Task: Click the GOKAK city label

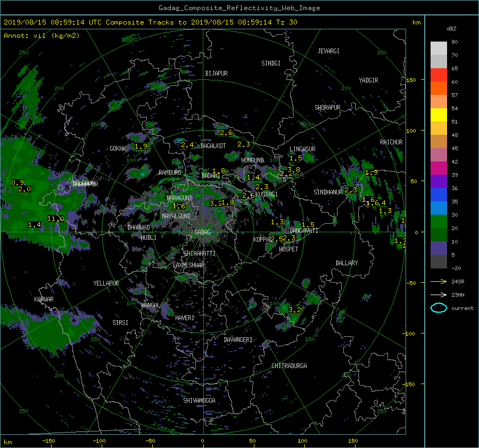Action: pyautogui.click(x=118, y=149)
